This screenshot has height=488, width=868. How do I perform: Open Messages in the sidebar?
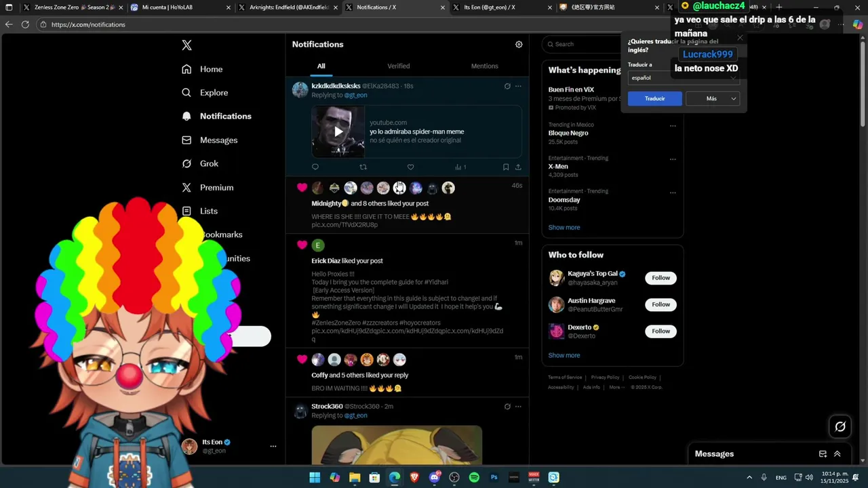tap(210, 140)
